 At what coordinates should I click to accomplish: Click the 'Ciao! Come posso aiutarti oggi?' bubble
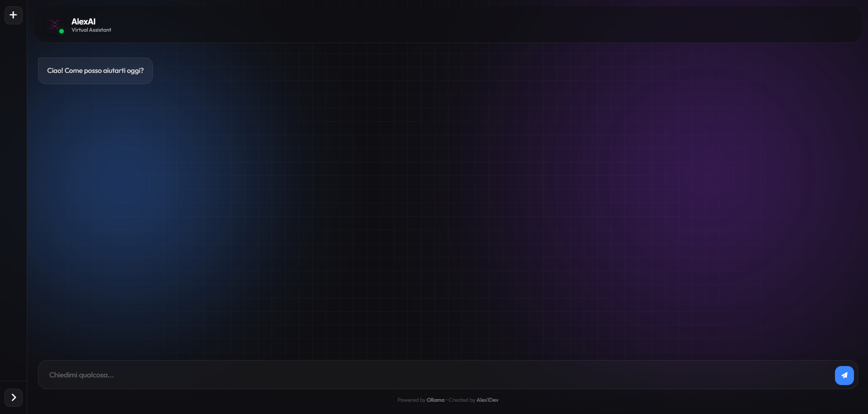pos(95,71)
